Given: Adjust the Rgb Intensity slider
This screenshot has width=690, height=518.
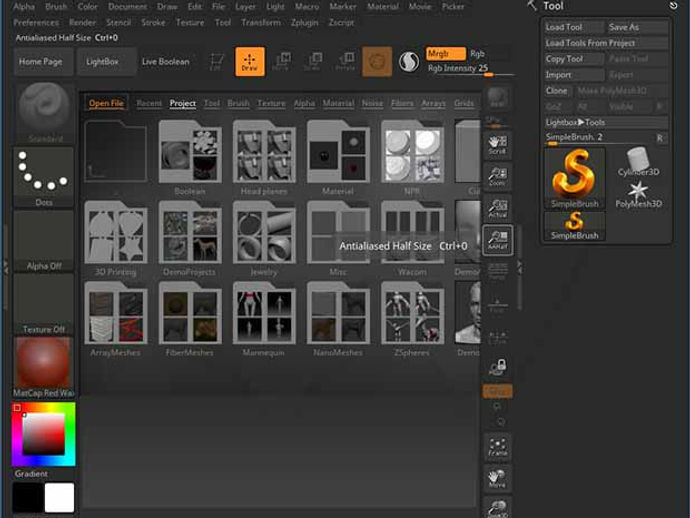Looking at the screenshot, I should [x=470, y=69].
